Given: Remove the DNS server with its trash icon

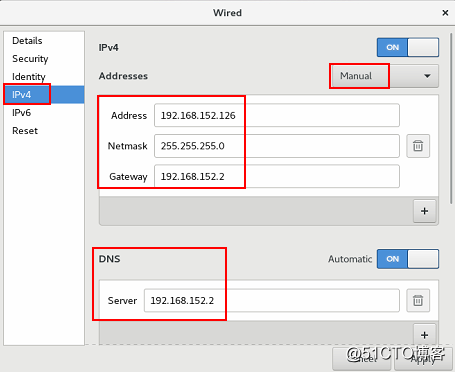Looking at the screenshot, I should [x=418, y=300].
